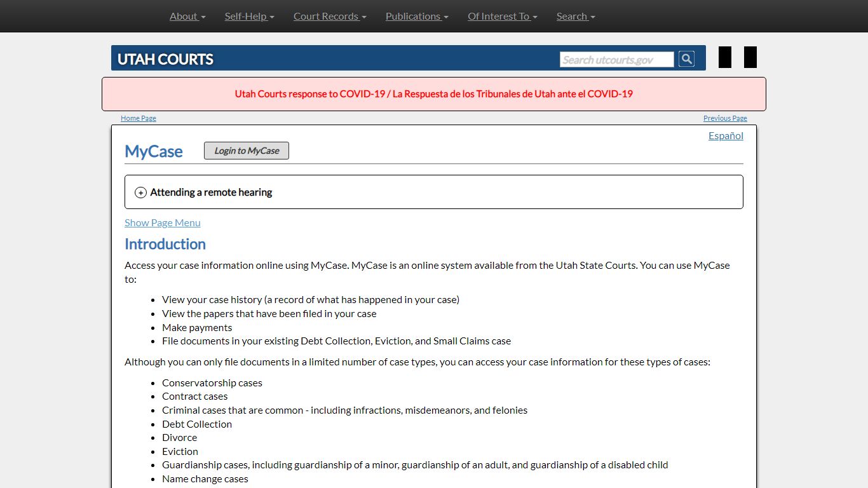Open the Search menu in top navigation

(576, 17)
